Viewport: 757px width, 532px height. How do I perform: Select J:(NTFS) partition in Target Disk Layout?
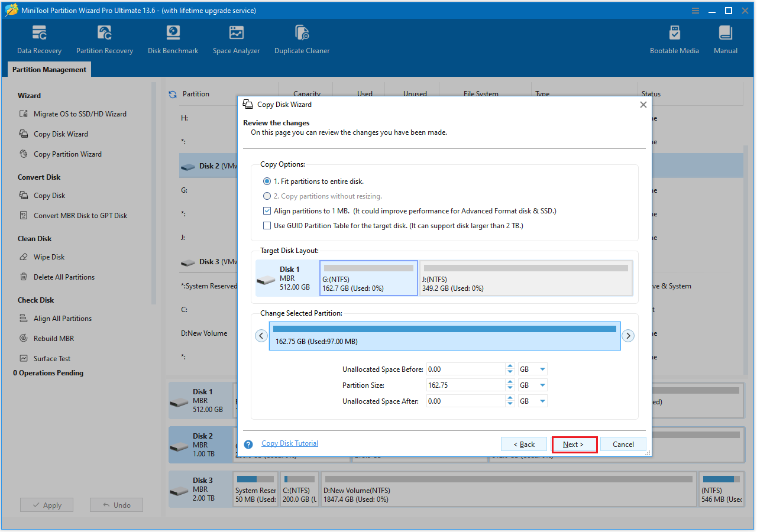pyautogui.click(x=526, y=278)
